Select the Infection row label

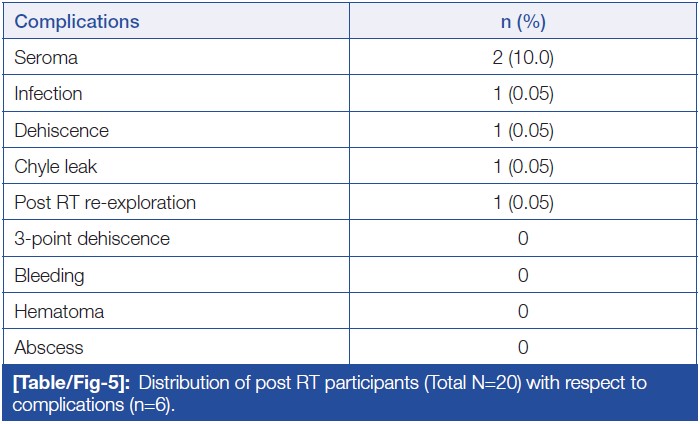48,94
